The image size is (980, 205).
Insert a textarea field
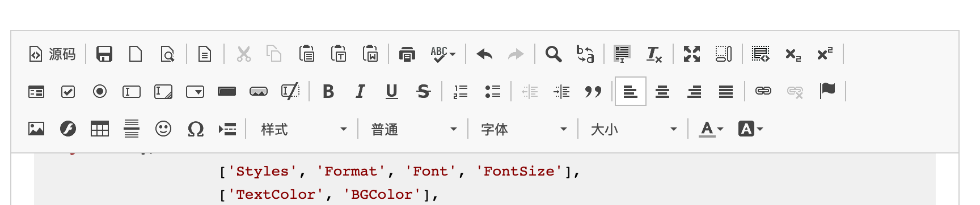[163, 92]
